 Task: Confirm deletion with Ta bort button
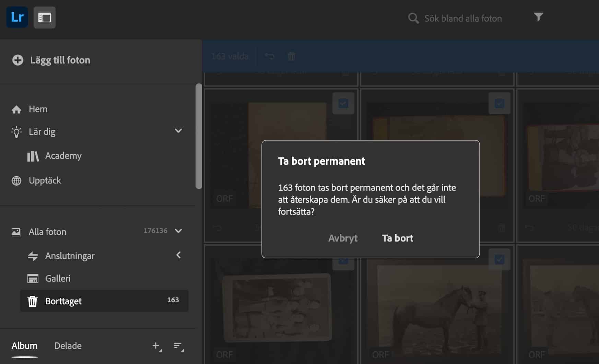397,238
